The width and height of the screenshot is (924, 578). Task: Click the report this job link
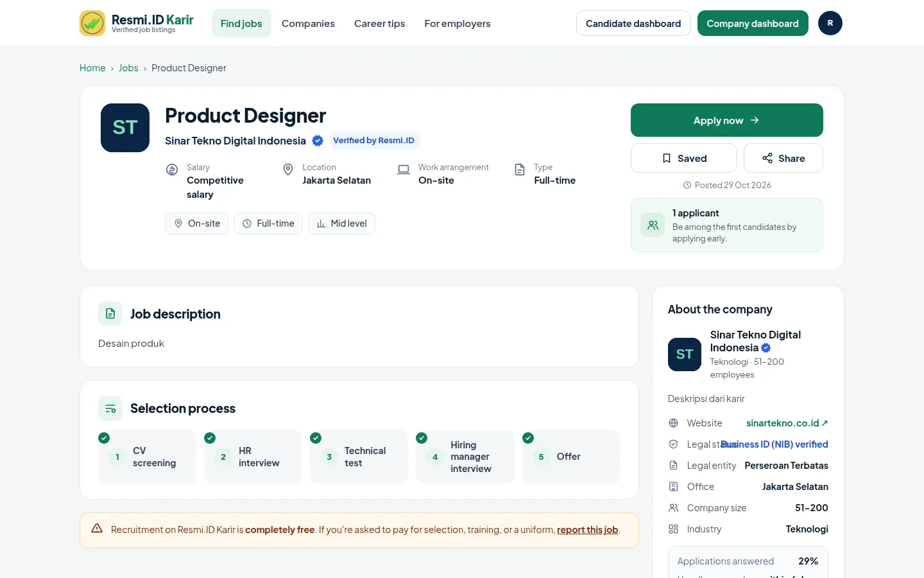(587, 530)
